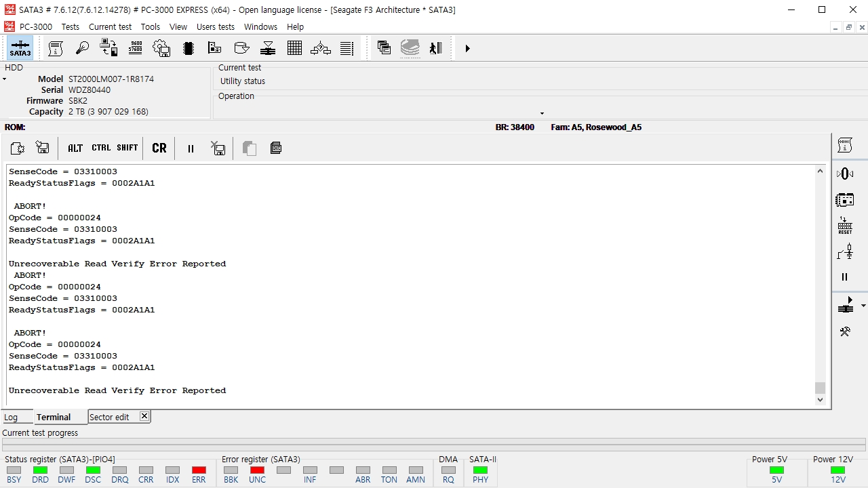
Task: Click the save-to-floppy terminal icon
Action: (x=42, y=148)
